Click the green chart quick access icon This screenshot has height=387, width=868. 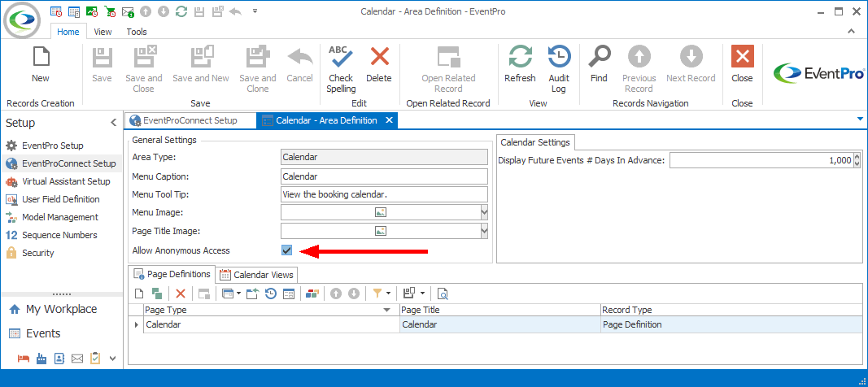(93, 11)
